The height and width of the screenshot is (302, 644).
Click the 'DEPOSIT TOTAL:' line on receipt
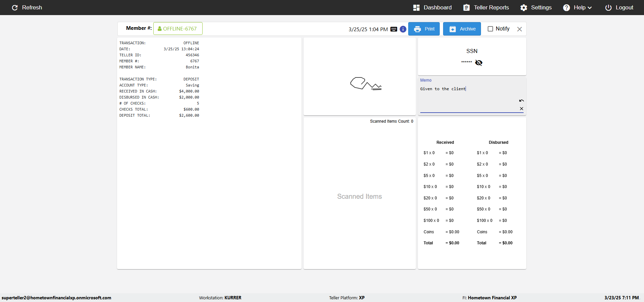coord(159,115)
